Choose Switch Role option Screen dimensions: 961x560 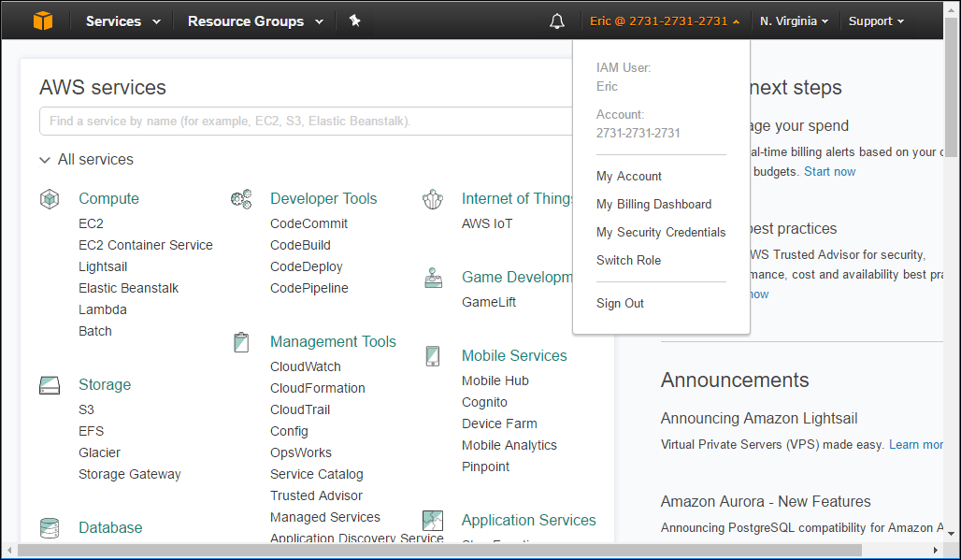click(x=629, y=261)
